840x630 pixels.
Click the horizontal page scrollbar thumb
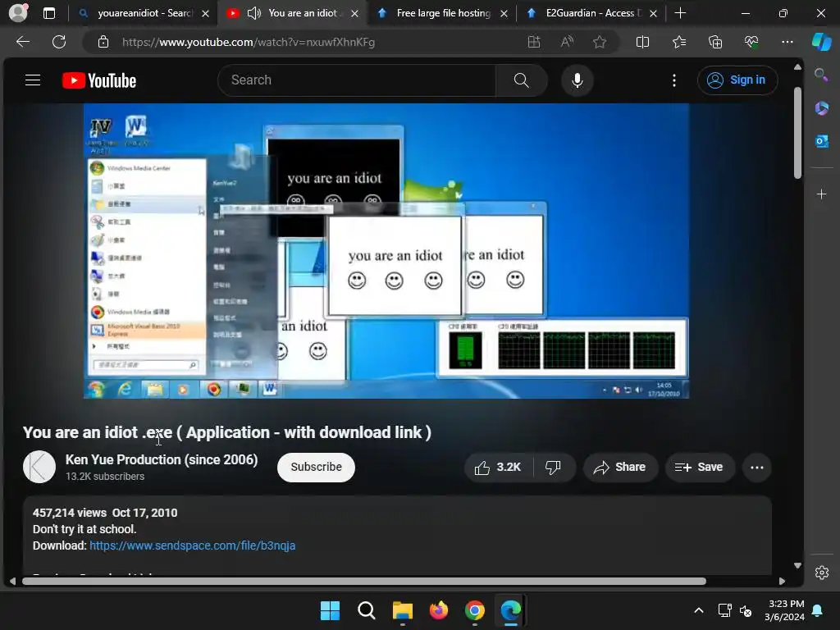click(x=363, y=582)
